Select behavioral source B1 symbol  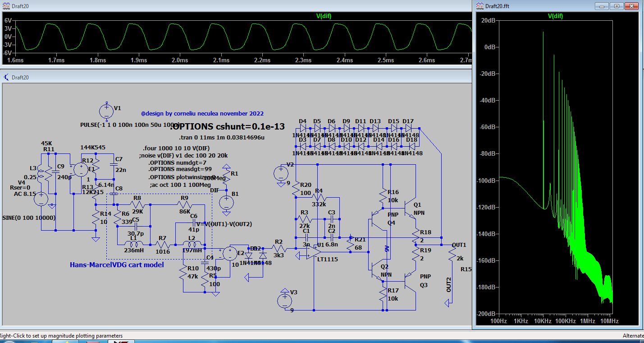pos(226,202)
